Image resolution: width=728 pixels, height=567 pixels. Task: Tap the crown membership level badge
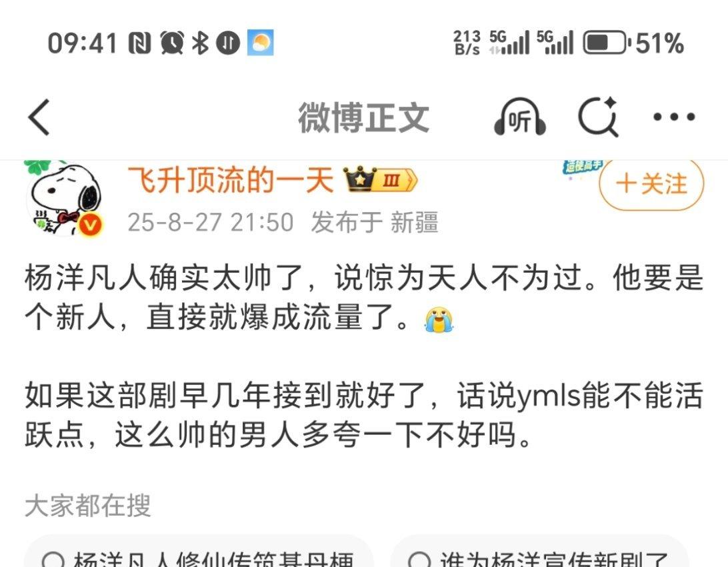coord(380,179)
